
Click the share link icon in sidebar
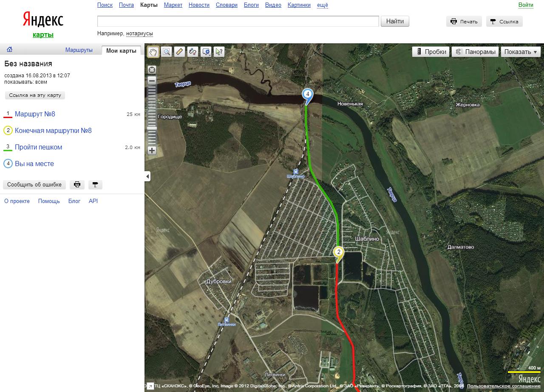95,184
